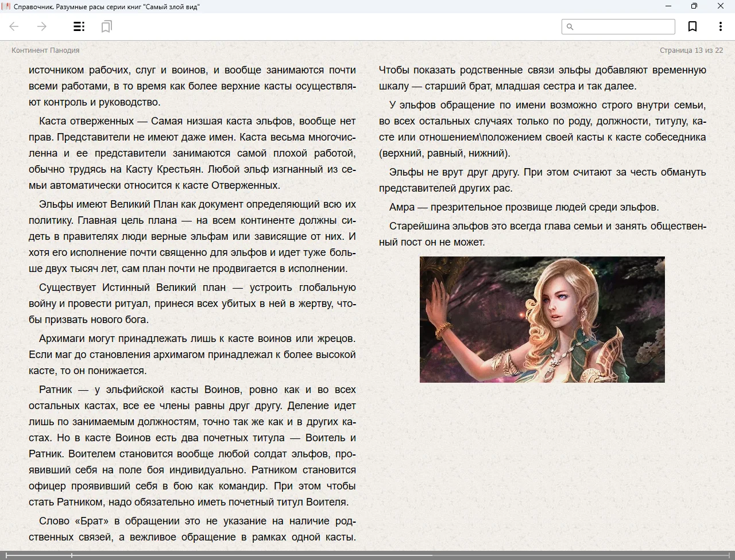The width and height of the screenshot is (735, 560).
Task: Restore down the reader window
Action: tap(694, 6)
